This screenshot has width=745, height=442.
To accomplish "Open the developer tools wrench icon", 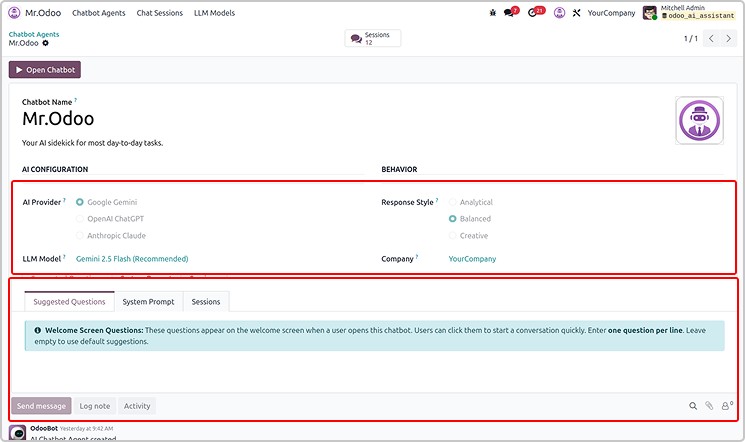I will 576,13.
